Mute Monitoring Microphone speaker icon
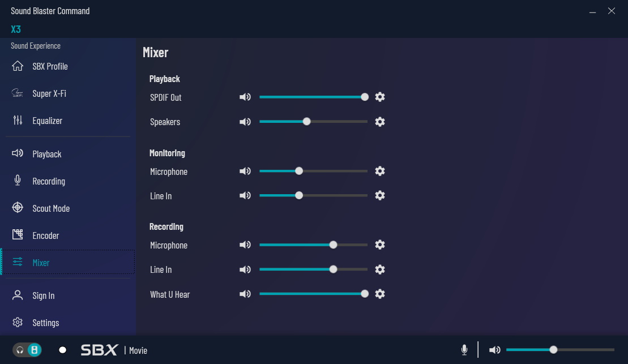Screen dimensions: 628x364 (245, 172)
